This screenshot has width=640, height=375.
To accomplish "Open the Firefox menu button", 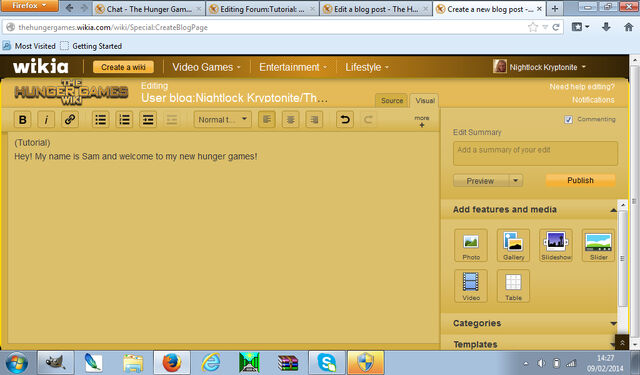I will 29,6.
